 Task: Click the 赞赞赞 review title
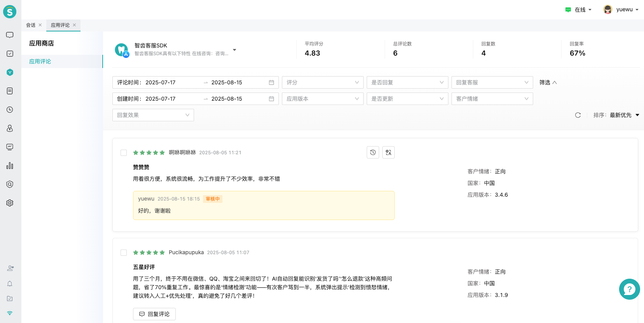pyautogui.click(x=141, y=167)
